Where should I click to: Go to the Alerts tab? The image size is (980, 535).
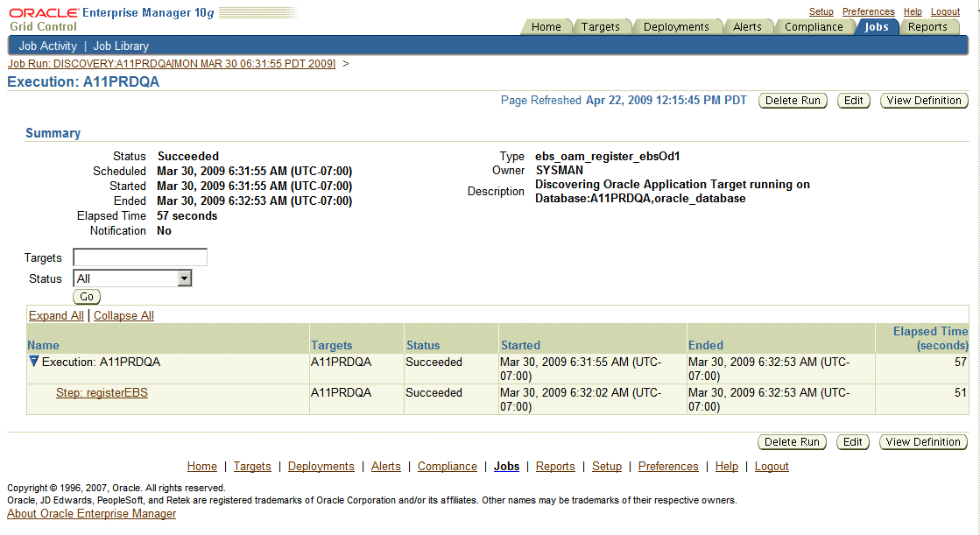coord(749,27)
